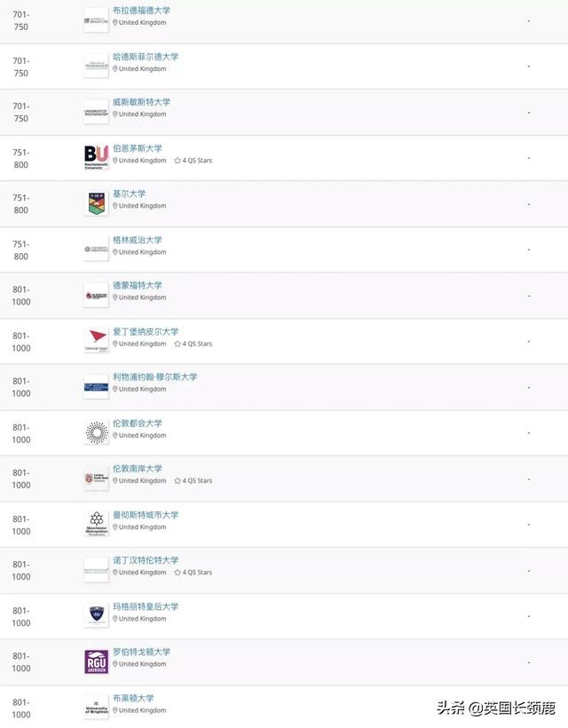Click the Liverpool John Moores blue logo
Viewport: 568px width, 728px height.
[96, 386]
